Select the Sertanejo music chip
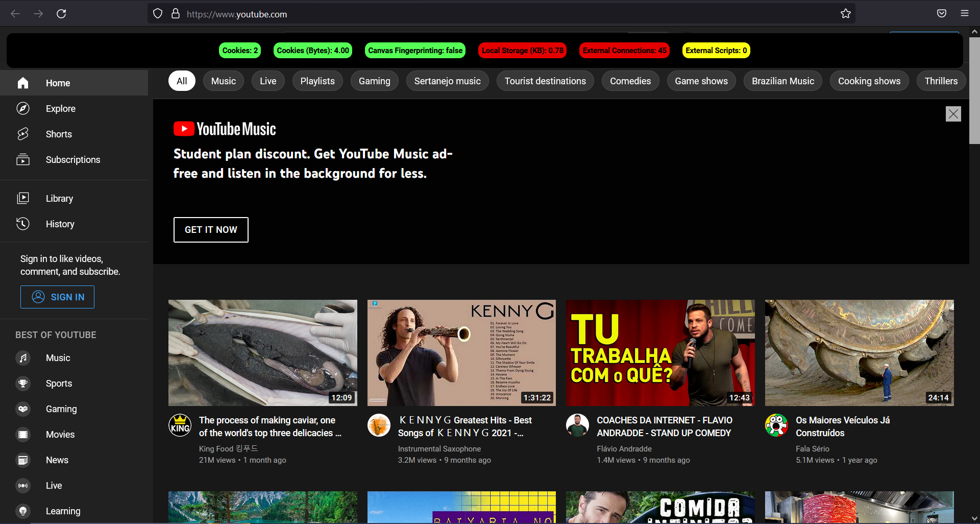Image resolution: width=980 pixels, height=524 pixels. point(448,81)
